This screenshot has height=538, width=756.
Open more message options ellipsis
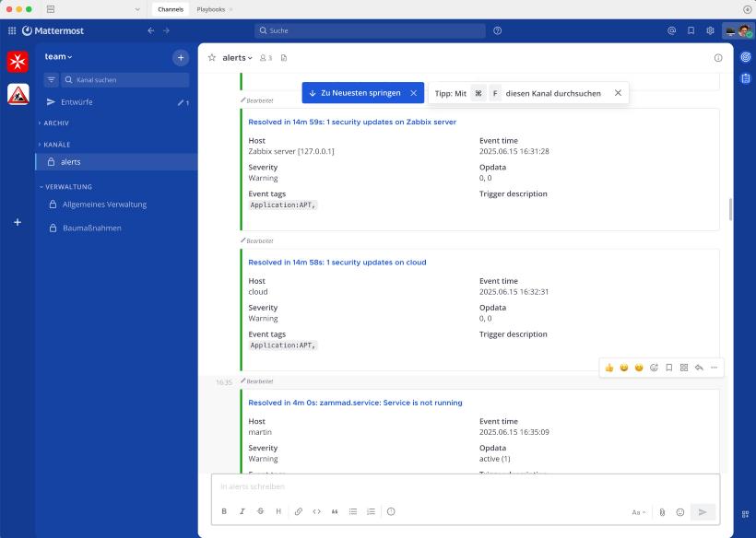(x=715, y=368)
